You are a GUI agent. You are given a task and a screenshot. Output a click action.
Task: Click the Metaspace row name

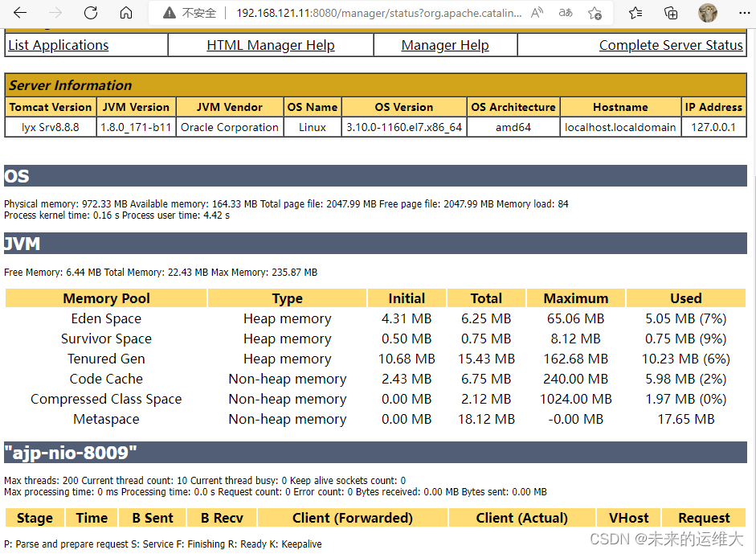click(x=106, y=419)
